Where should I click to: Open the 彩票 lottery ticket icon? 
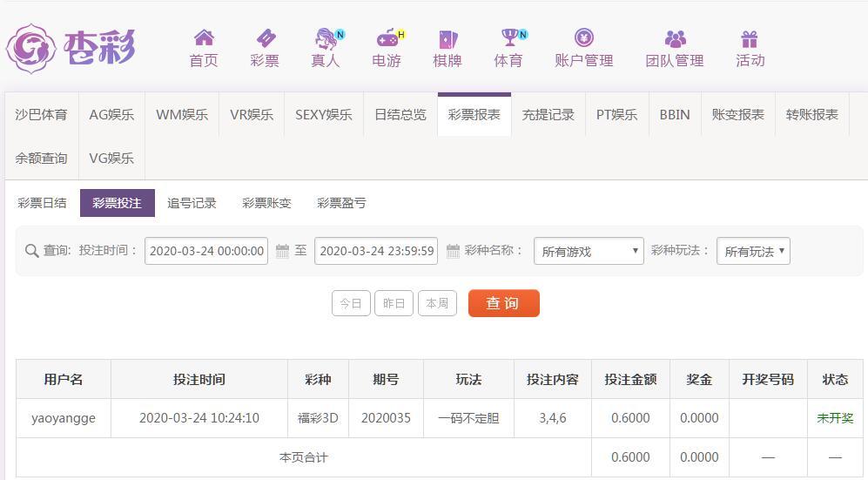[x=266, y=37]
